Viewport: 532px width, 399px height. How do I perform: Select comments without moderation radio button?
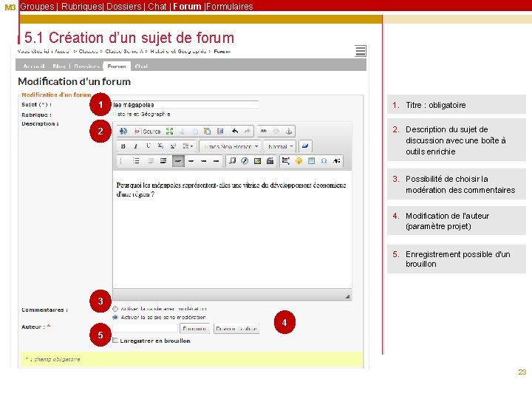[x=115, y=317]
